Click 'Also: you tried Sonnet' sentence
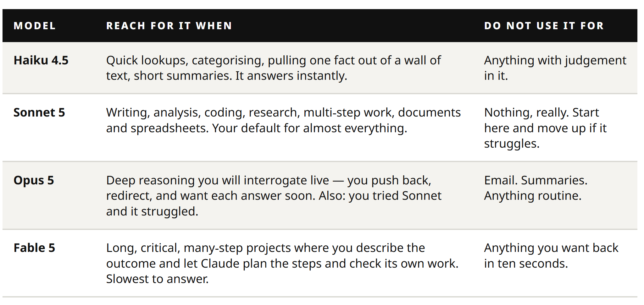The height and width of the screenshot is (305, 644). pyautogui.click(x=380, y=196)
